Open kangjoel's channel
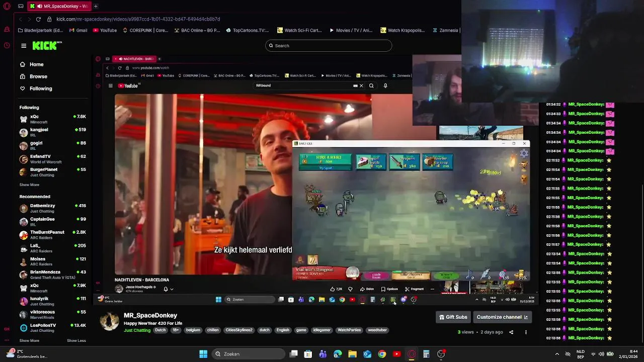Image resolution: width=644 pixels, height=362 pixels. tap(53, 132)
